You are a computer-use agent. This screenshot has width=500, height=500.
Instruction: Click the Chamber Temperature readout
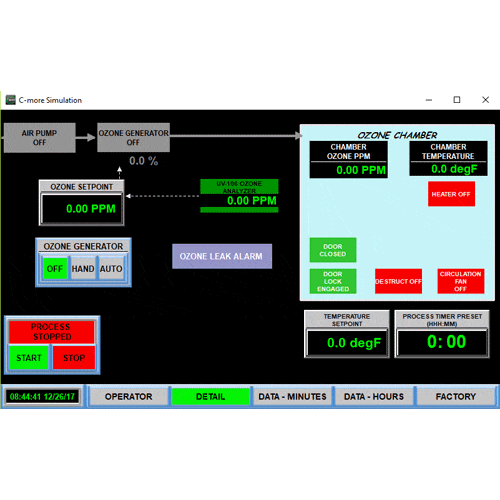tap(448, 159)
